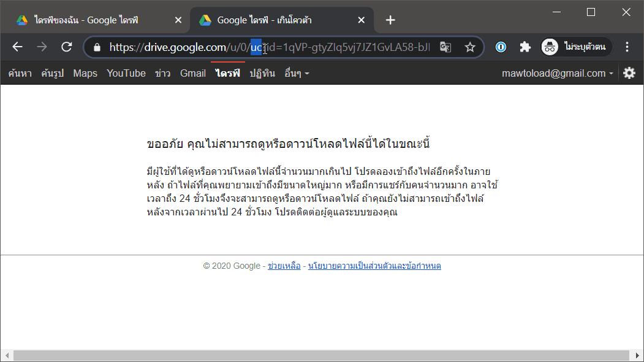Click the © 2020 Google footer text
Image resolution: width=644 pixels, height=362 pixels.
(x=232, y=266)
